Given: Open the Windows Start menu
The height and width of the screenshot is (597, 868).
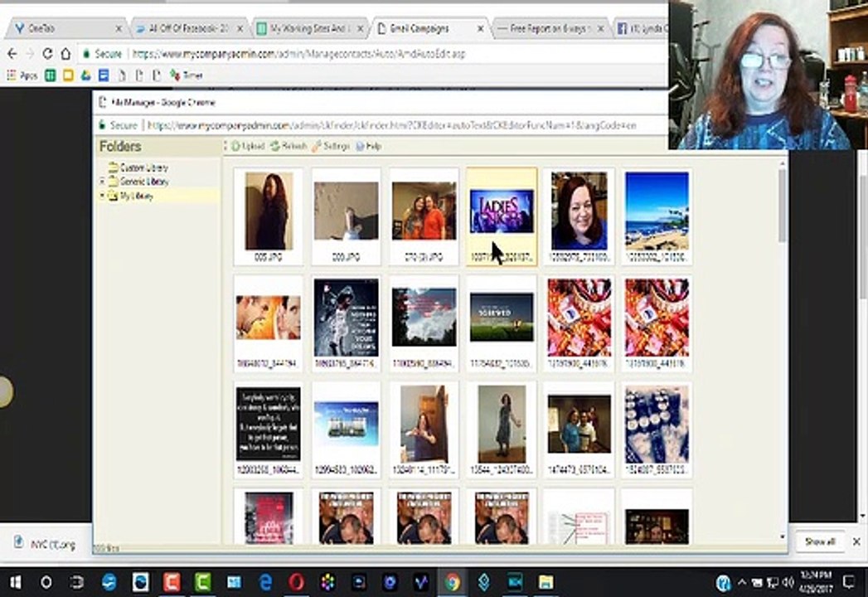Looking at the screenshot, I should (15, 582).
